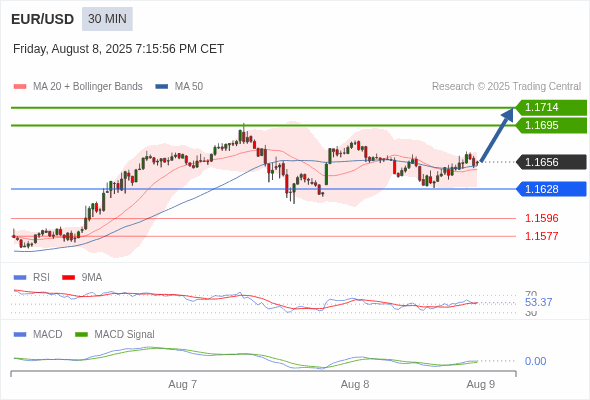Click the EUR/USD pair title
The image size is (590, 400).
click(43, 19)
